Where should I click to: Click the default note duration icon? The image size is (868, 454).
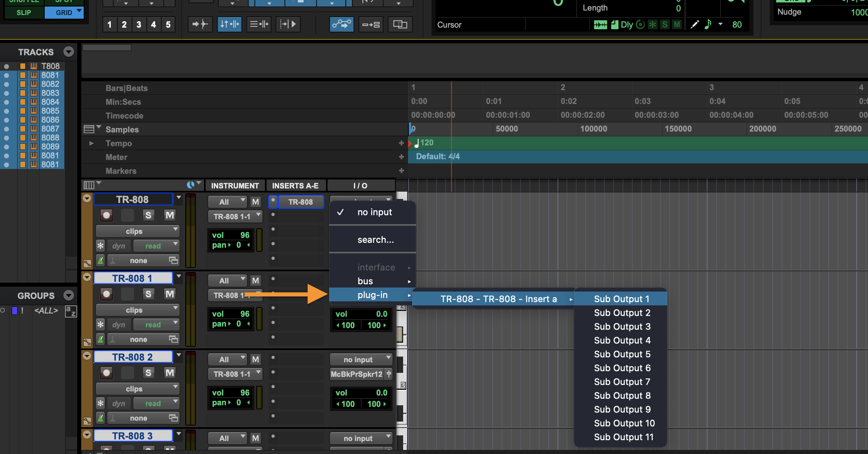click(x=708, y=24)
